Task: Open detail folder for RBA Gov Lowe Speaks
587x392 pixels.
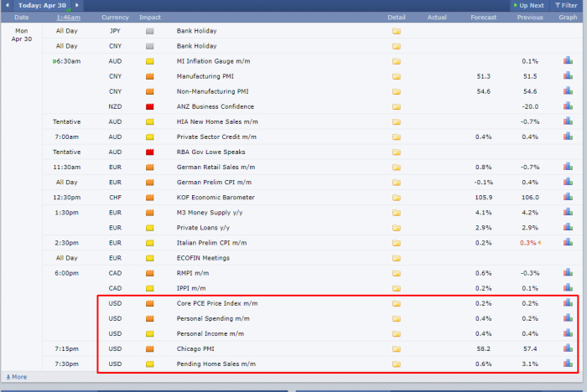Action: (397, 152)
